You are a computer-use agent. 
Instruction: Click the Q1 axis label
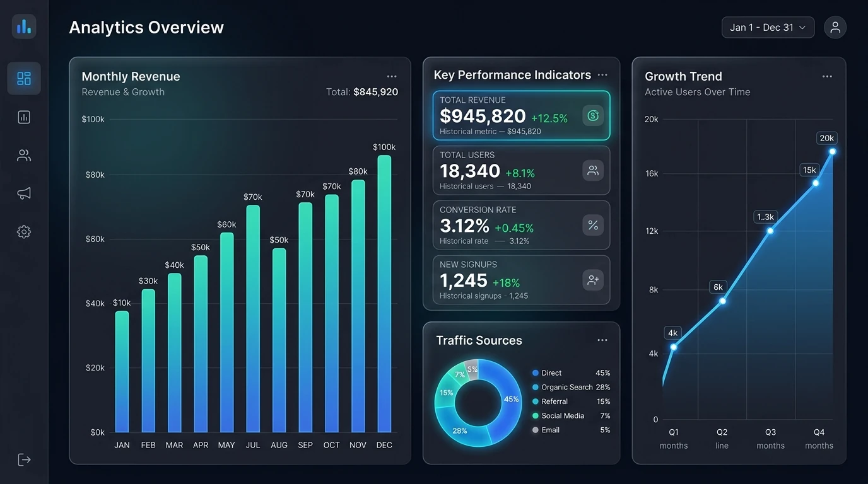674,432
